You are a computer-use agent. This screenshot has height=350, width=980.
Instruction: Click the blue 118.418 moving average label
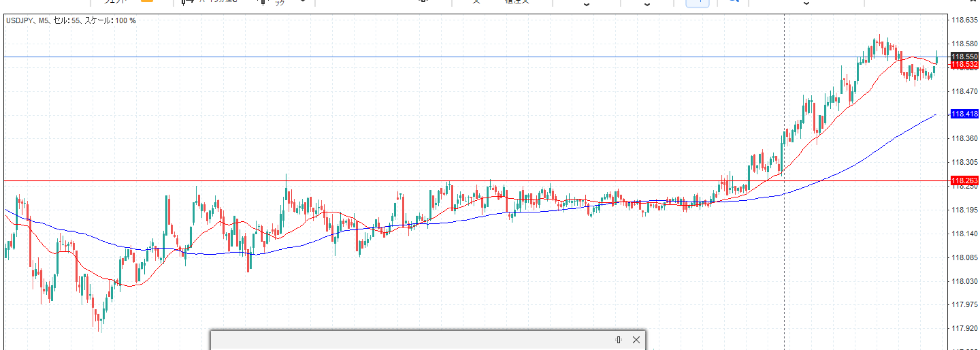tap(964, 114)
